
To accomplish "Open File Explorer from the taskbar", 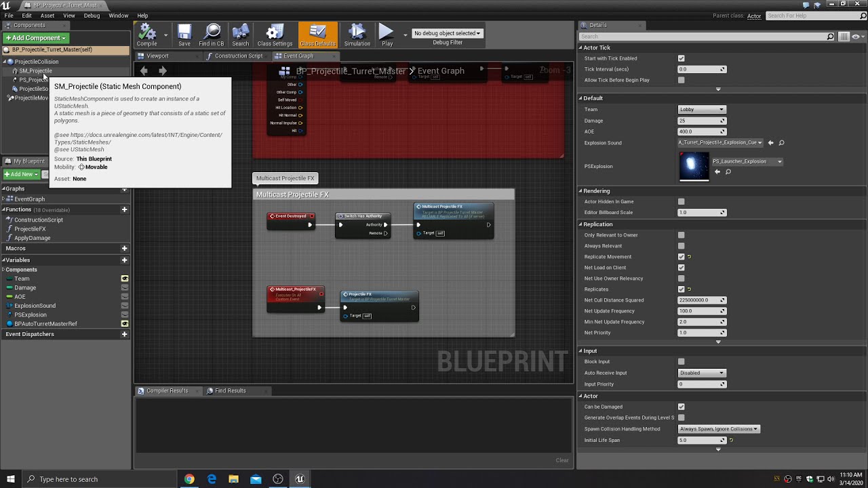I will (233, 479).
